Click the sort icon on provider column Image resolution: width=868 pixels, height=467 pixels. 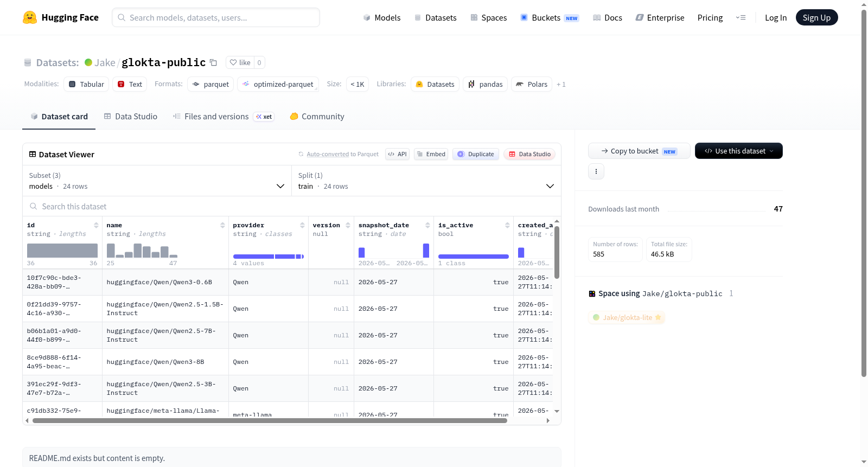pos(302,225)
